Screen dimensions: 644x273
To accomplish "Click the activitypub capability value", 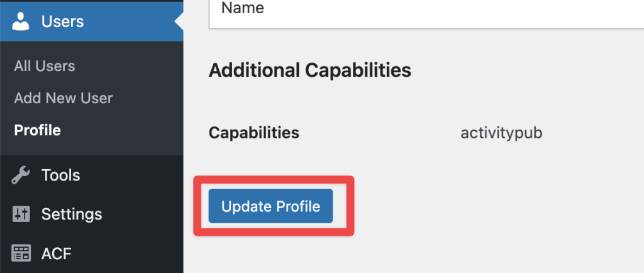I will point(501,133).
